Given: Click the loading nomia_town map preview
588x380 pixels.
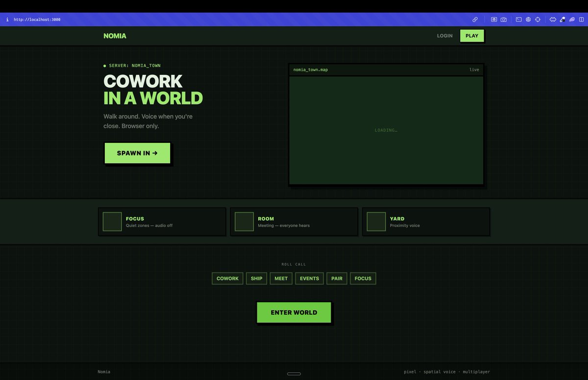Looking at the screenshot, I should [x=386, y=130].
